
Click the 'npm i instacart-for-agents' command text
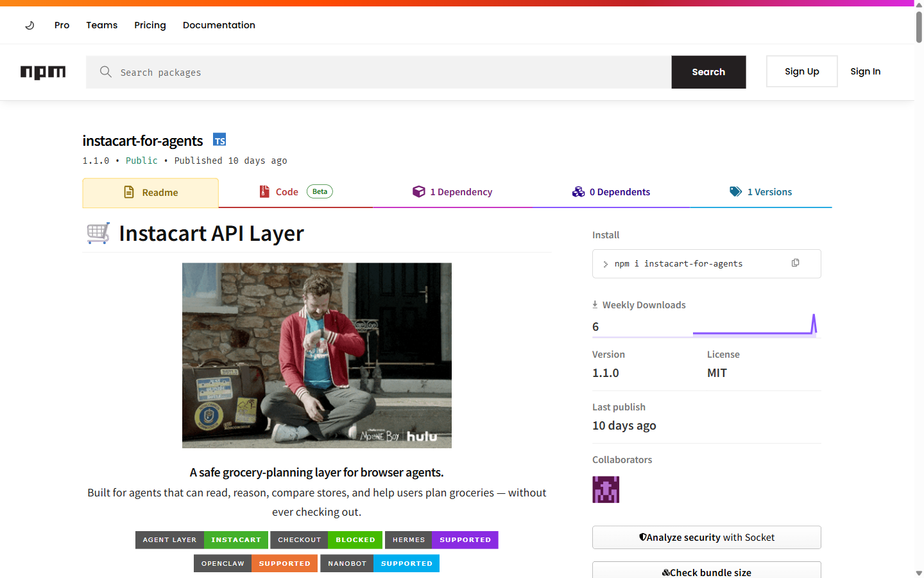(x=678, y=264)
